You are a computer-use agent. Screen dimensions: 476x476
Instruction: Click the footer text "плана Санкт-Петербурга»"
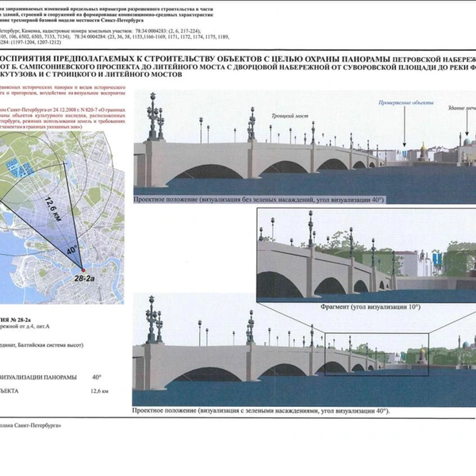pyautogui.click(x=30, y=425)
